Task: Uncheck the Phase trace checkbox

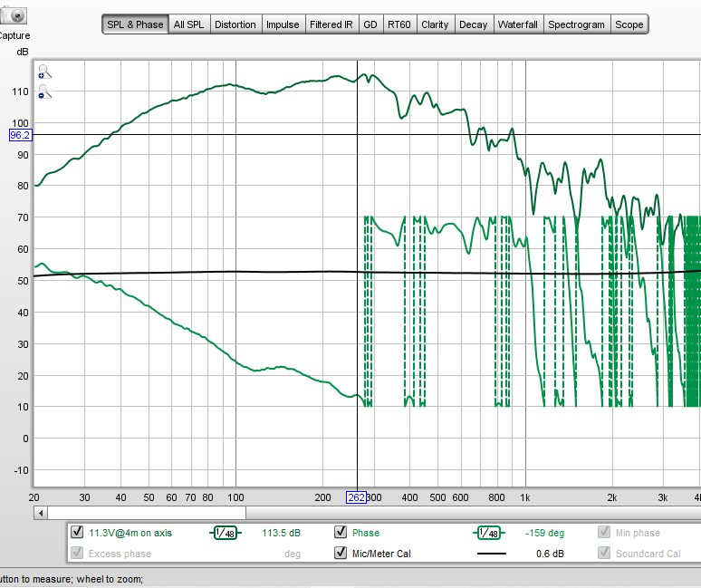Action: (x=341, y=533)
